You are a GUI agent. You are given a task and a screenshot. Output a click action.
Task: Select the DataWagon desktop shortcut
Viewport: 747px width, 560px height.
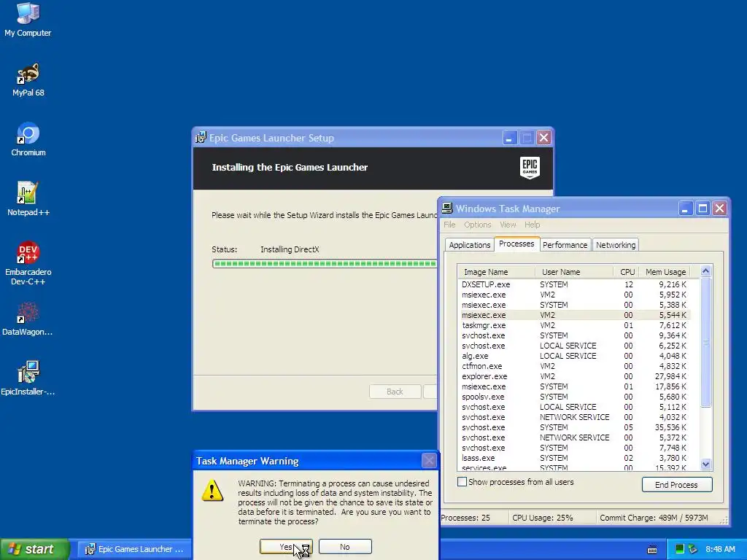click(28, 319)
